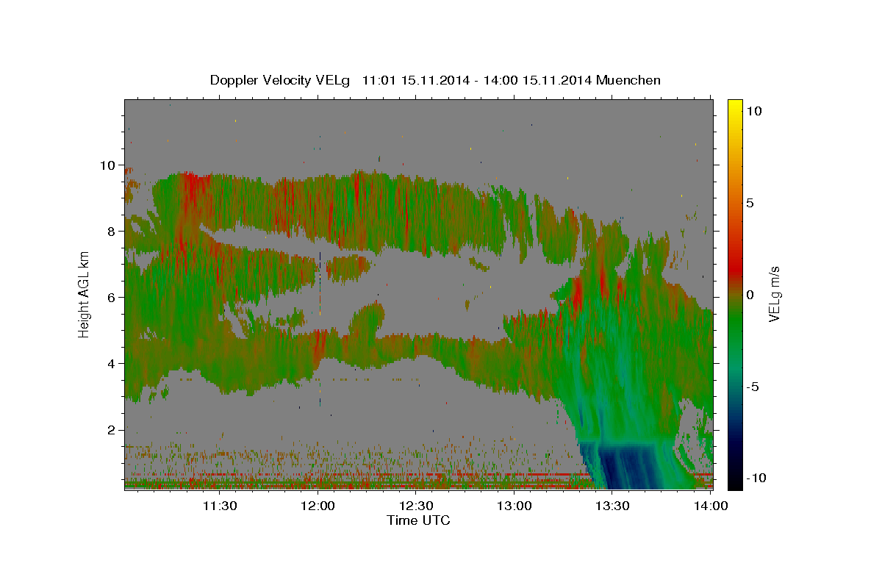Click the '11:30' time tick label
Image resolution: width=882 pixels, height=588 pixels.
tap(220, 506)
